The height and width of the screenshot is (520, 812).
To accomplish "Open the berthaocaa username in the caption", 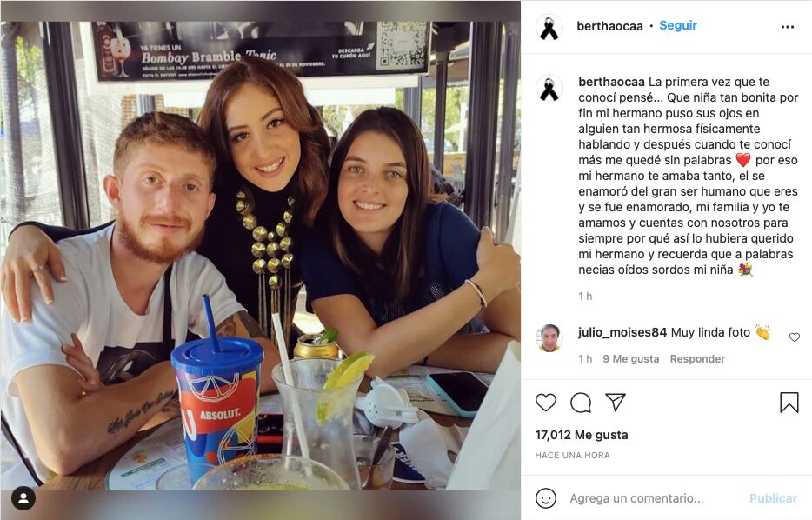I will 611,82.
